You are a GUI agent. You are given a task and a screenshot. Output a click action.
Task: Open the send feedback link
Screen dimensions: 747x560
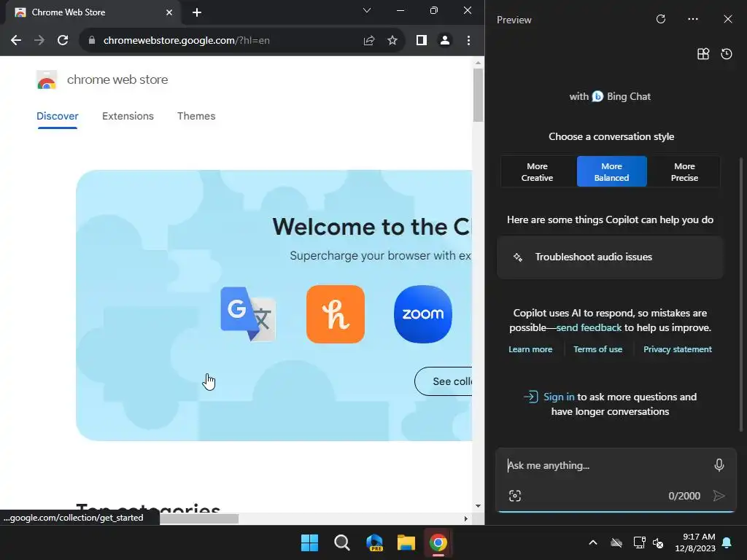[589, 327]
